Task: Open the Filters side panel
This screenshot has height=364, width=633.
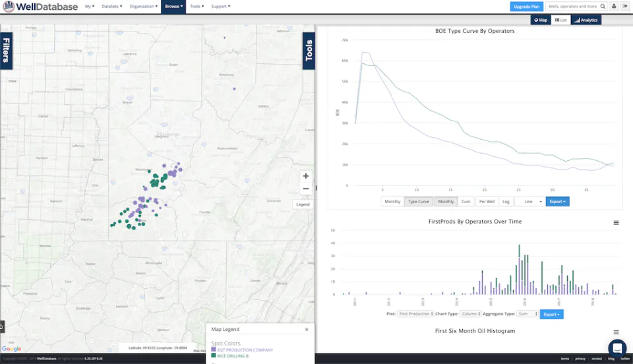Action: (x=7, y=51)
